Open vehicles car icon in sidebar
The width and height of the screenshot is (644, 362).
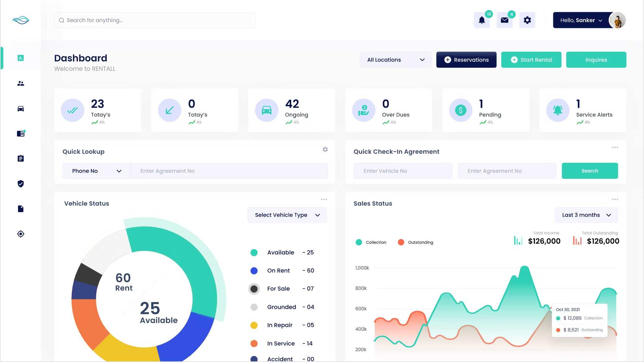tap(20, 109)
